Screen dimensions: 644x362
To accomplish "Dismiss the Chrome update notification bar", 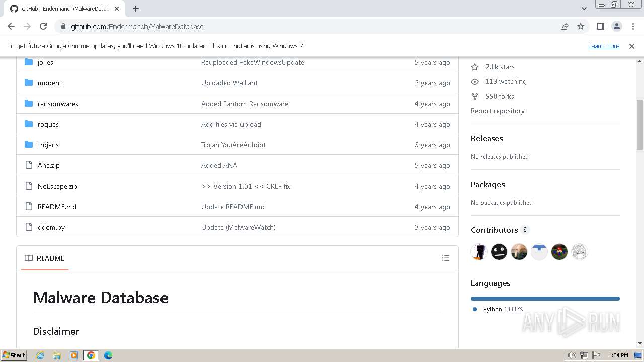I will [x=632, y=46].
